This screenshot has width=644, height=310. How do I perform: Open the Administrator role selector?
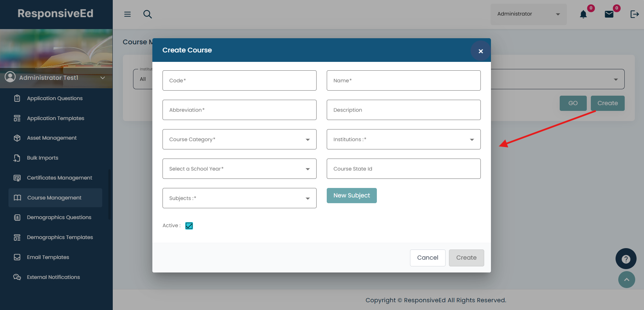528,14
